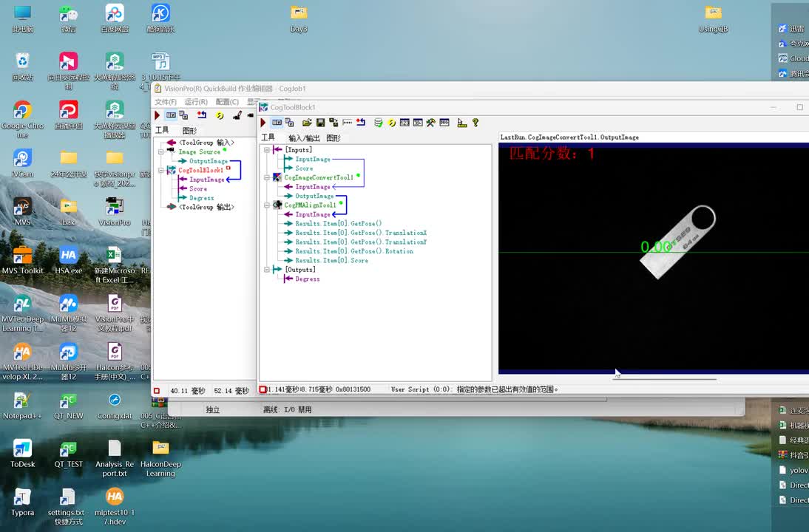Click the green database stack icon

pos(378,123)
